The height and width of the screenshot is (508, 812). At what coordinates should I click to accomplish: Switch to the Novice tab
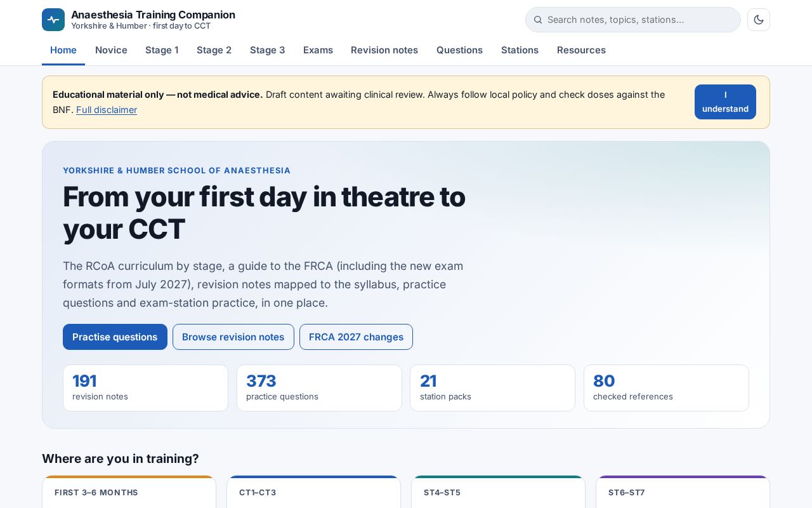tap(111, 50)
